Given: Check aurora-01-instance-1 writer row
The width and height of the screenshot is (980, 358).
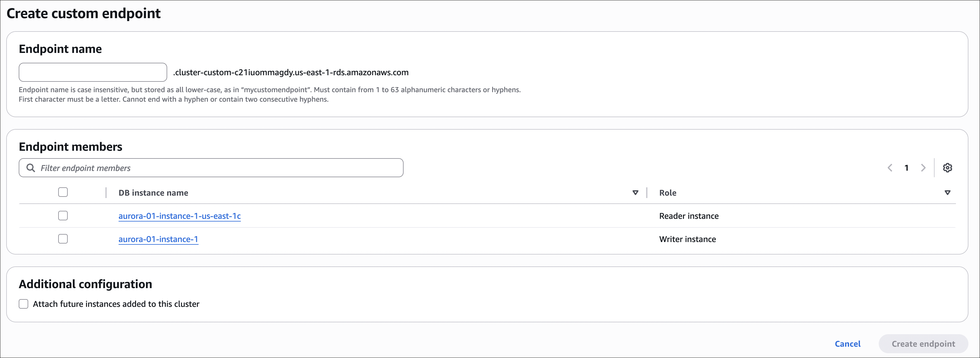Looking at the screenshot, I should (63, 239).
